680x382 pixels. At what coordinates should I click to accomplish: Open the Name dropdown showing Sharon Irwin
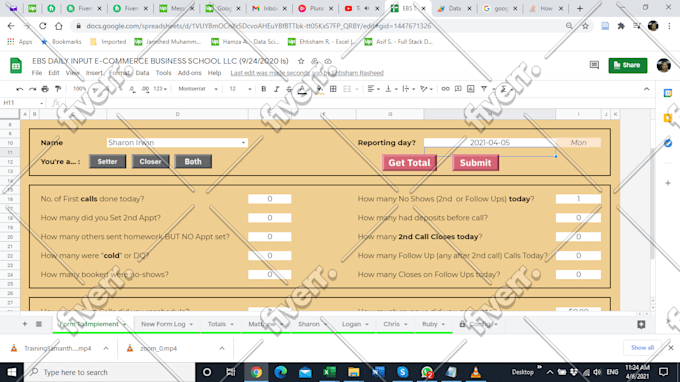177,143
